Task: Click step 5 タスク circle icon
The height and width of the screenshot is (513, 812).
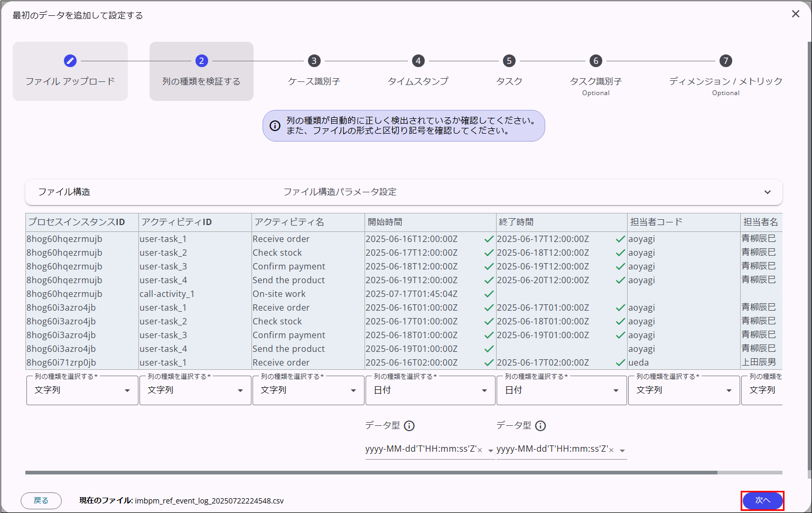Action: click(x=509, y=61)
